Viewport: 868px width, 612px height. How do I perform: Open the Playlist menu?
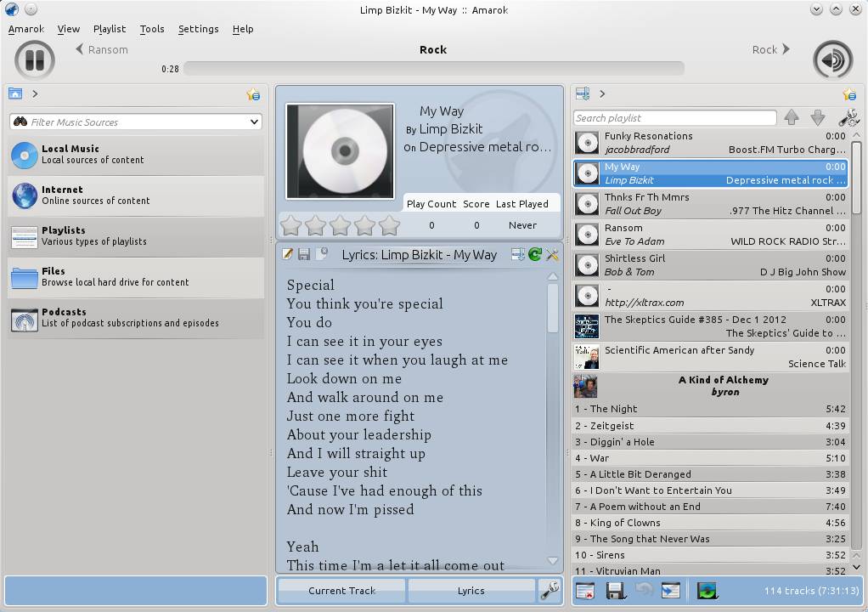[110, 29]
